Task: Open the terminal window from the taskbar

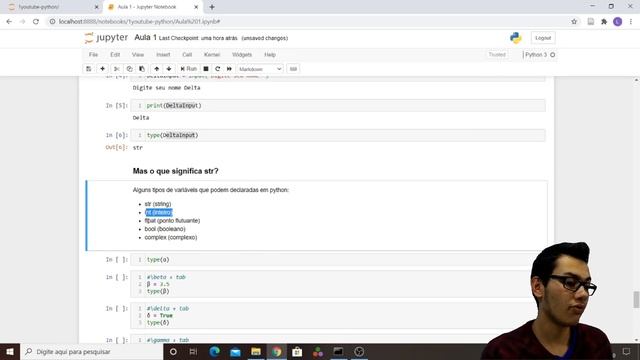Action: (338, 351)
